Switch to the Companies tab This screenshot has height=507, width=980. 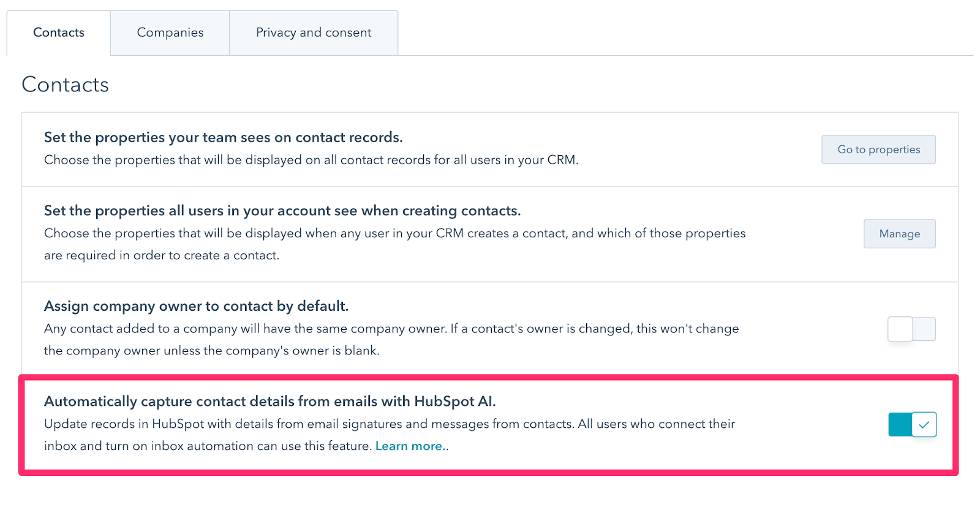point(170,32)
